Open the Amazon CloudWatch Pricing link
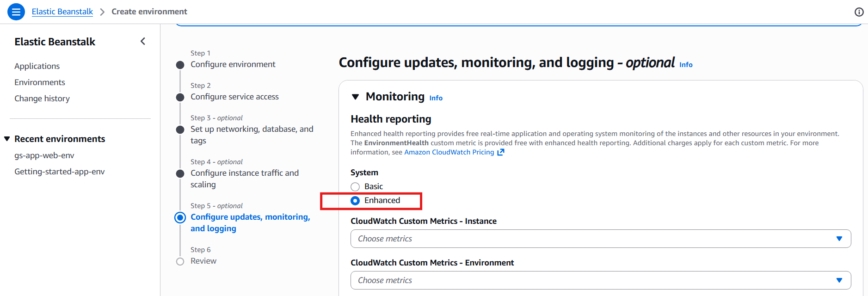Screen dimensions: 868x296 (449, 152)
